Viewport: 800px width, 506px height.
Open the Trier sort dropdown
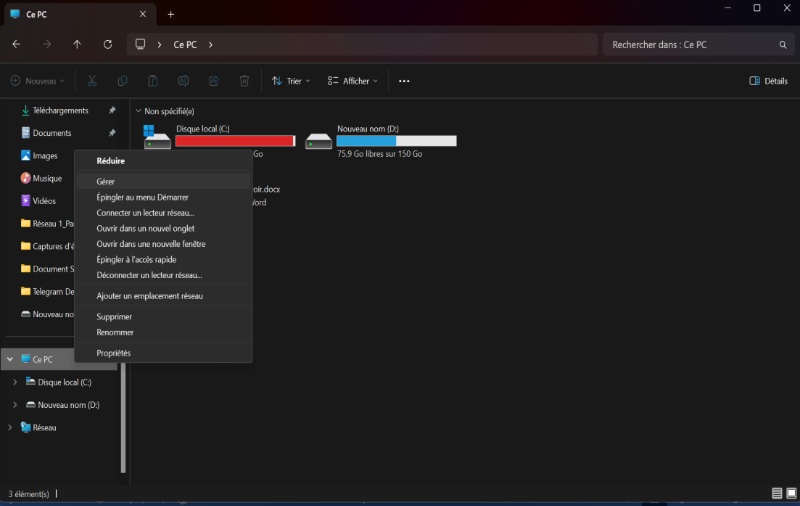point(291,81)
